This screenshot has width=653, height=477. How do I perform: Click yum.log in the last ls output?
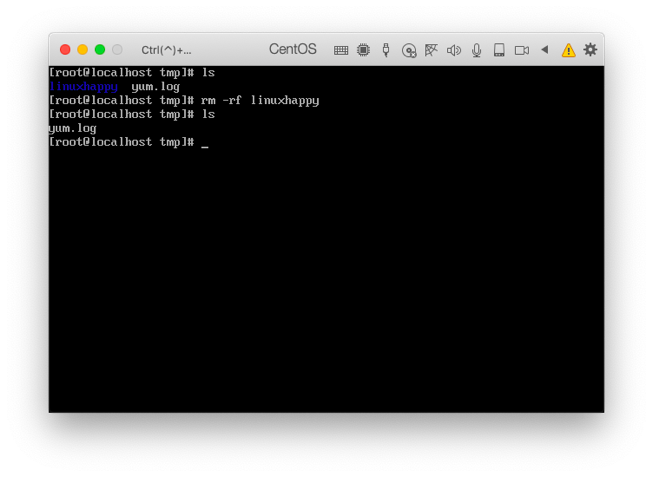72,128
